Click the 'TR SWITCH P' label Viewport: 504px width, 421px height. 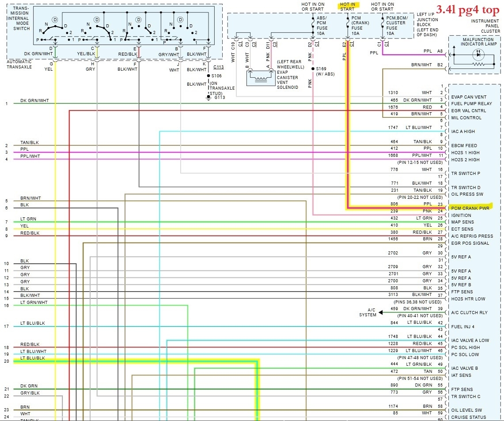click(466, 174)
